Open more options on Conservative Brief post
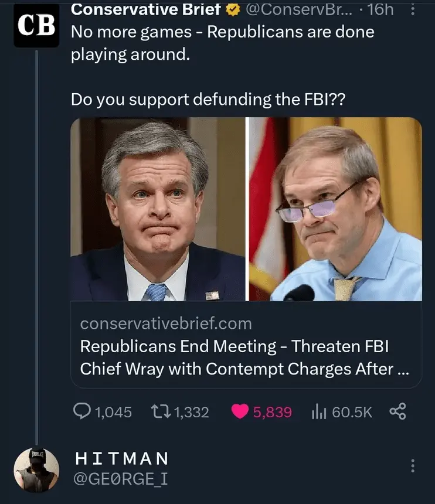 (x=414, y=10)
